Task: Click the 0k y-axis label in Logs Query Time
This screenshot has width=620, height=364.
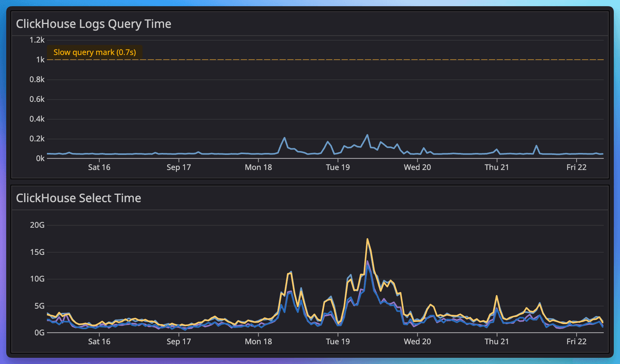Action: click(x=40, y=158)
